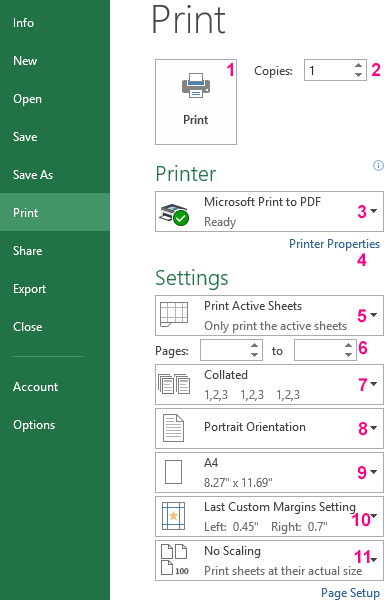This screenshot has width=390, height=600.
Task: Click the No Scaling pages icon
Action: pos(174,559)
